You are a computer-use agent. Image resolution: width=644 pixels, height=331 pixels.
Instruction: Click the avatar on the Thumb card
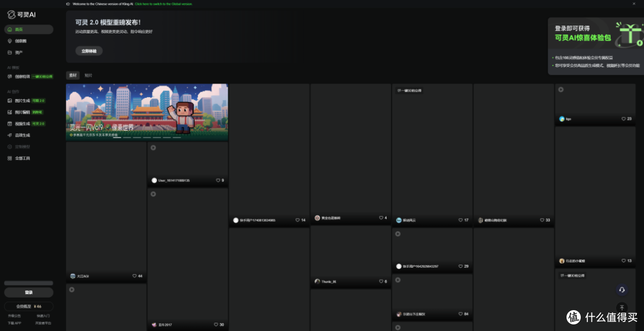[317, 281]
